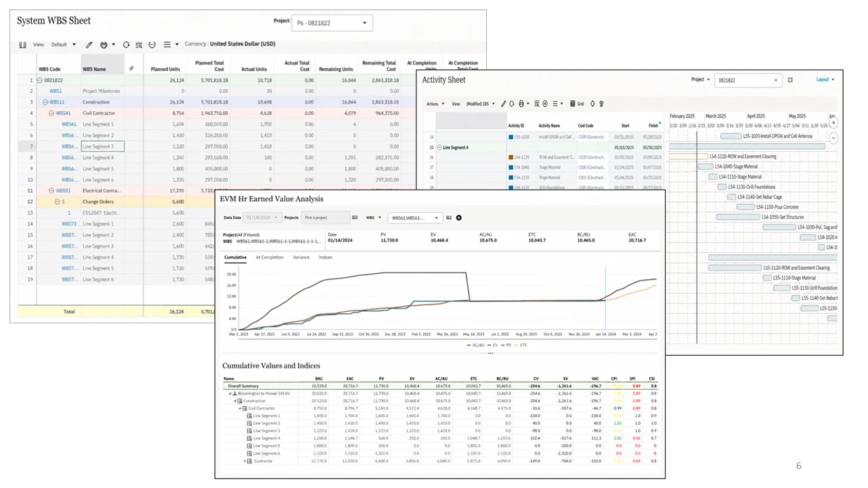
Task: Click the find/search rows icon in WBS toolbar
Action: pos(138,45)
